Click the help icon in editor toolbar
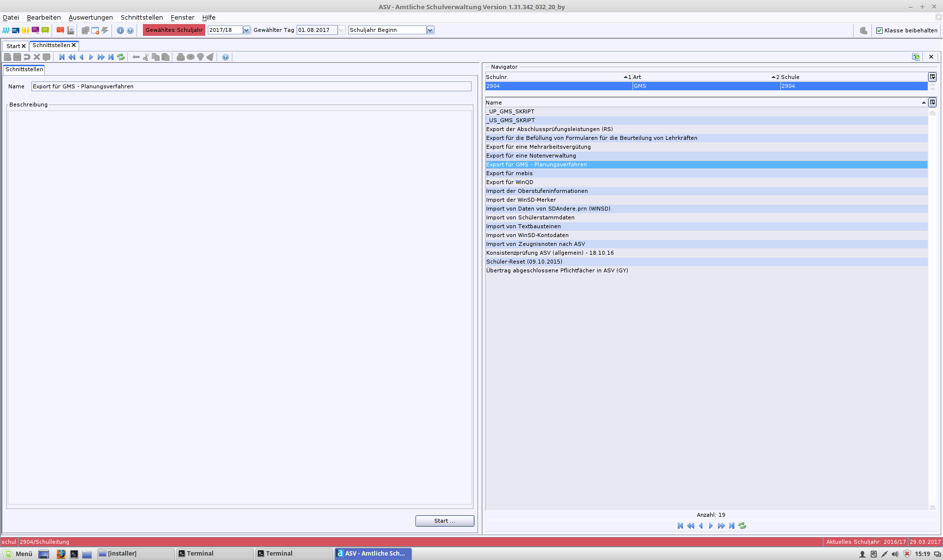The image size is (943, 560). (x=225, y=57)
